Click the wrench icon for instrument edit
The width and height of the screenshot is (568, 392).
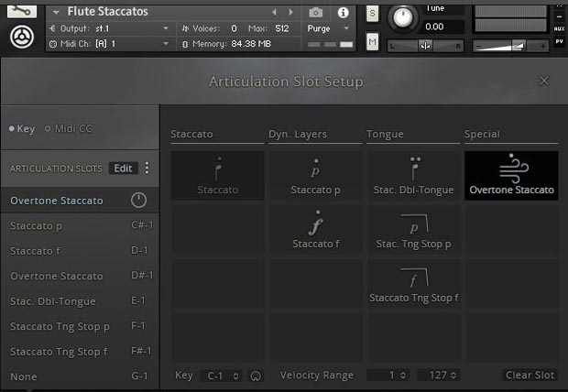coord(20,11)
